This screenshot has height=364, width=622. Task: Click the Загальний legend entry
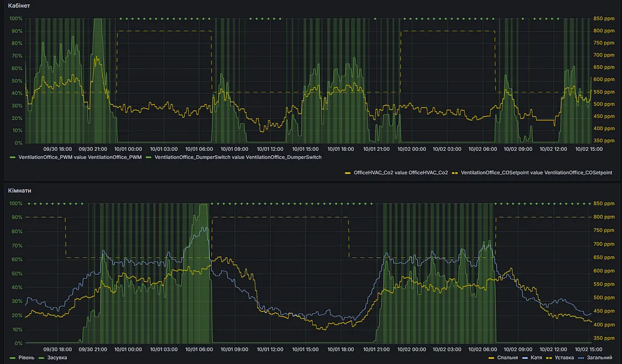point(599,357)
